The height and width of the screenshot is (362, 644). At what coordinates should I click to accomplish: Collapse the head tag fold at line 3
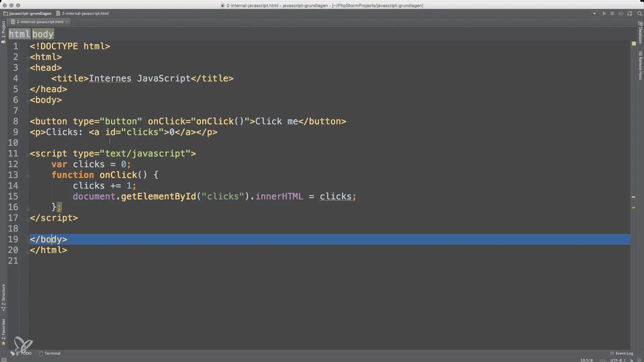point(28,69)
